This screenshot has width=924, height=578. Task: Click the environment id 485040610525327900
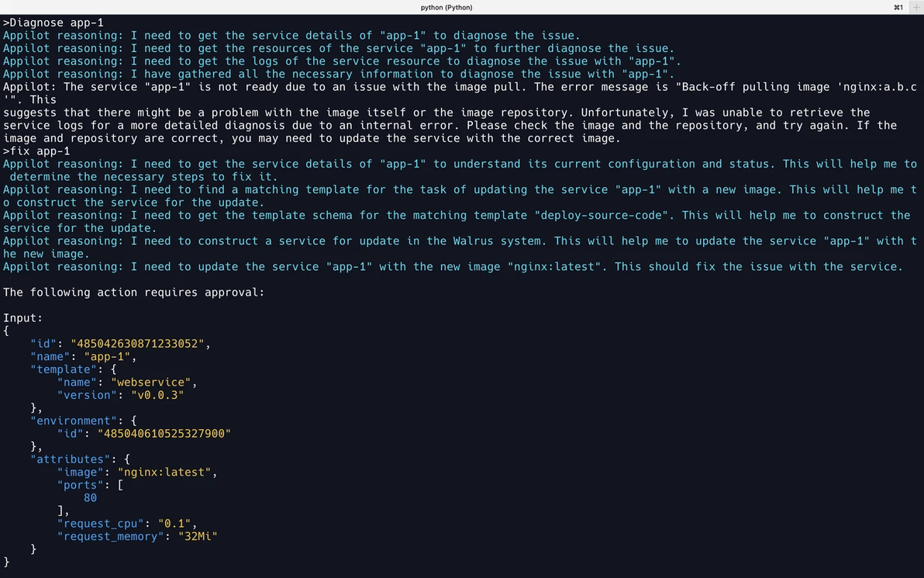pos(164,434)
